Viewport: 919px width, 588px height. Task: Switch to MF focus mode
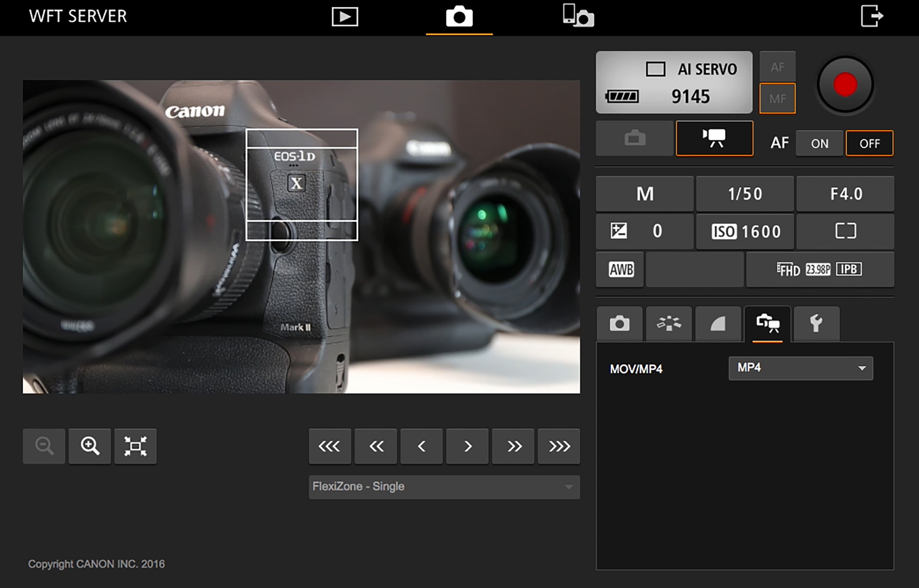pos(777,98)
